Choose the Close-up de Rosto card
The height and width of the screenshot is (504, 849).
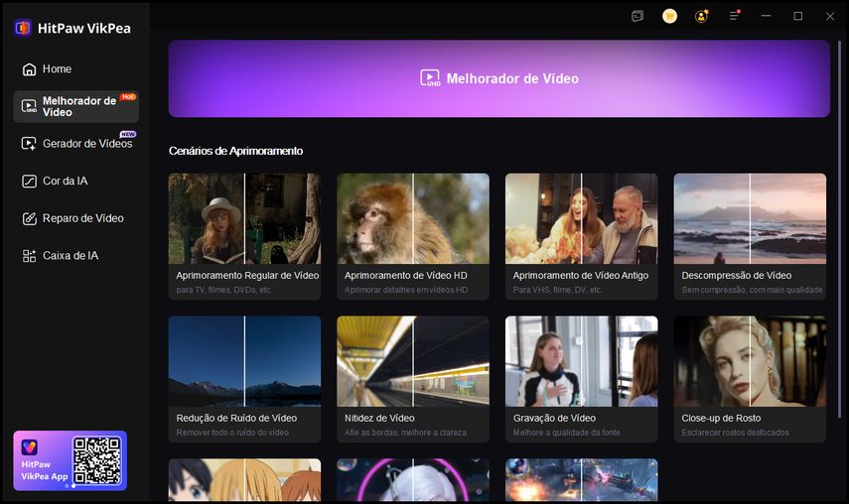coord(750,379)
